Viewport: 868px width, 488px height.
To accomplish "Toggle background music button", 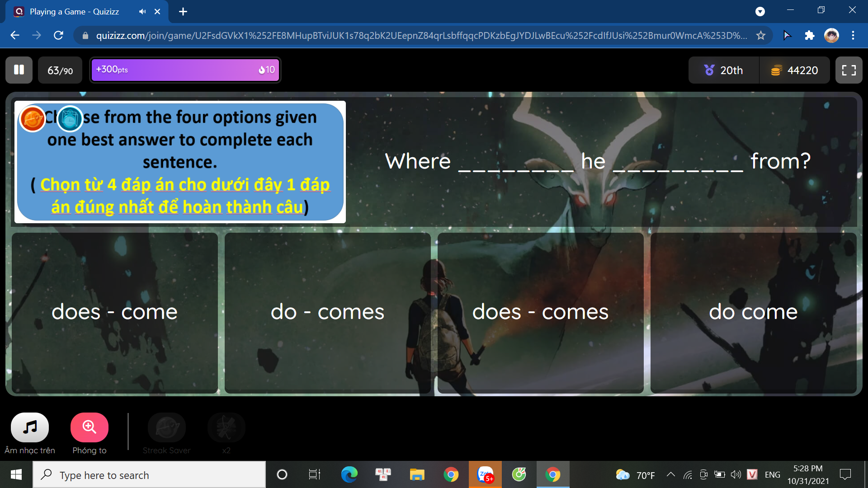I will [30, 427].
